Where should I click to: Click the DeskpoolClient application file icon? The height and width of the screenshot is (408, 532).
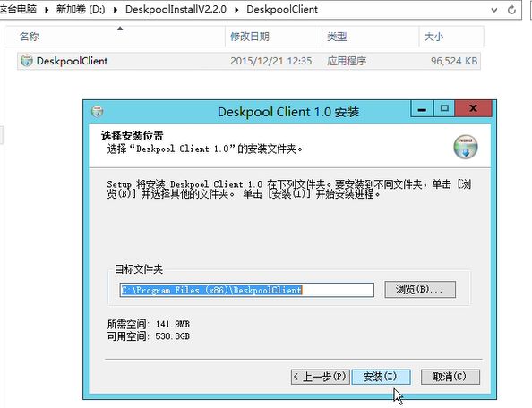27,61
